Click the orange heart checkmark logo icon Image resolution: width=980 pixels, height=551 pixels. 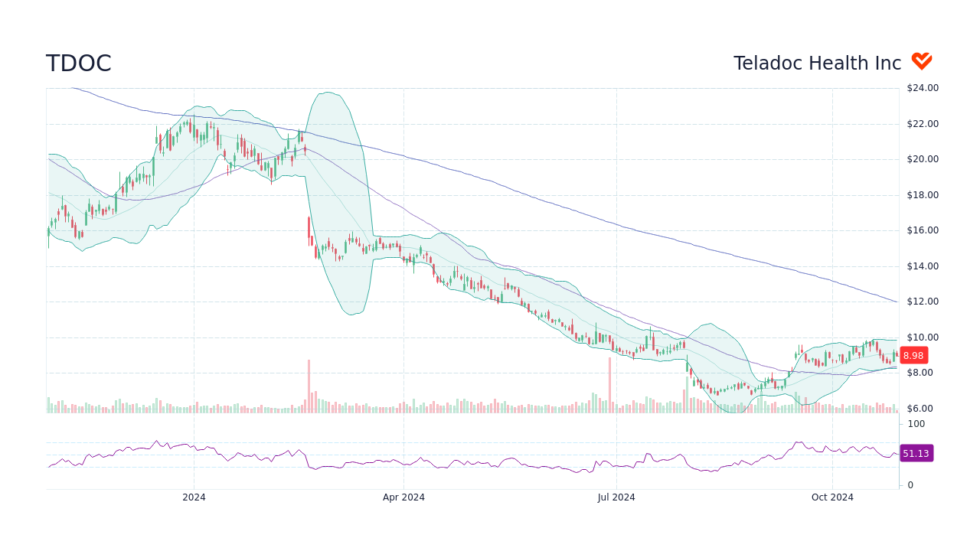click(922, 61)
